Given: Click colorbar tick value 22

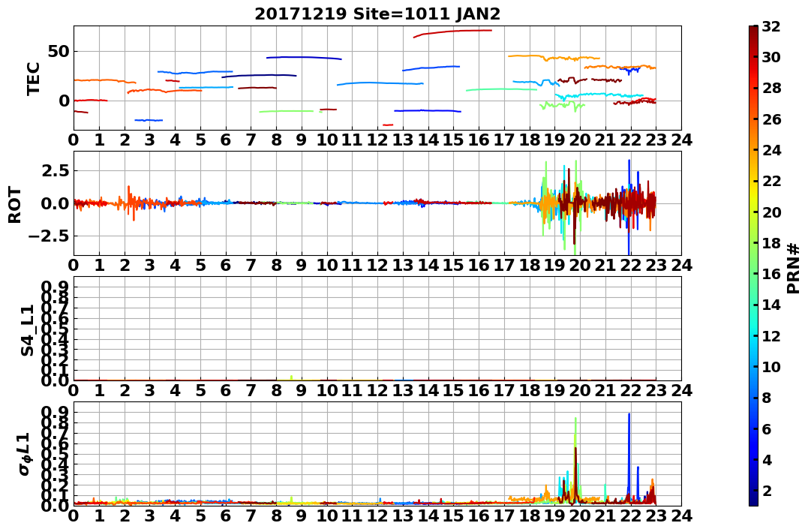Looking at the screenshot, I should [771, 181].
